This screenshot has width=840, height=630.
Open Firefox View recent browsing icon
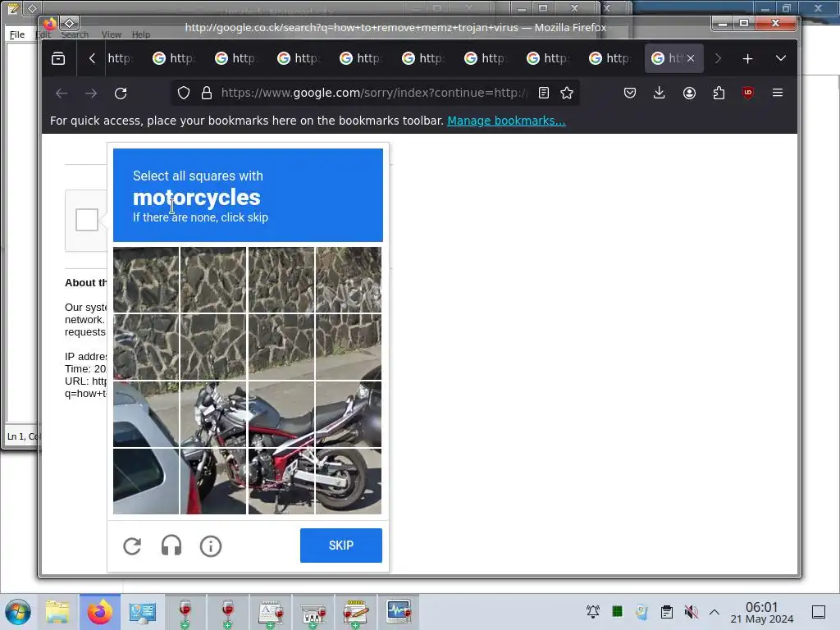point(58,58)
